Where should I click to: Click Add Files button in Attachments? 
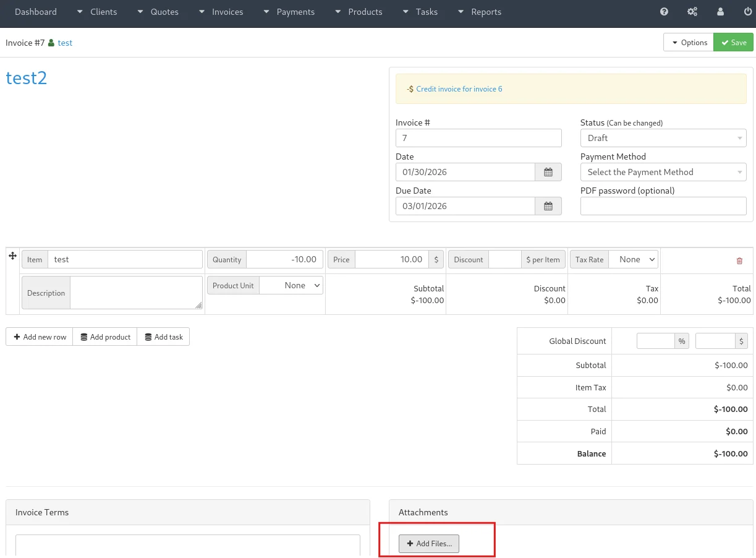pos(429,543)
